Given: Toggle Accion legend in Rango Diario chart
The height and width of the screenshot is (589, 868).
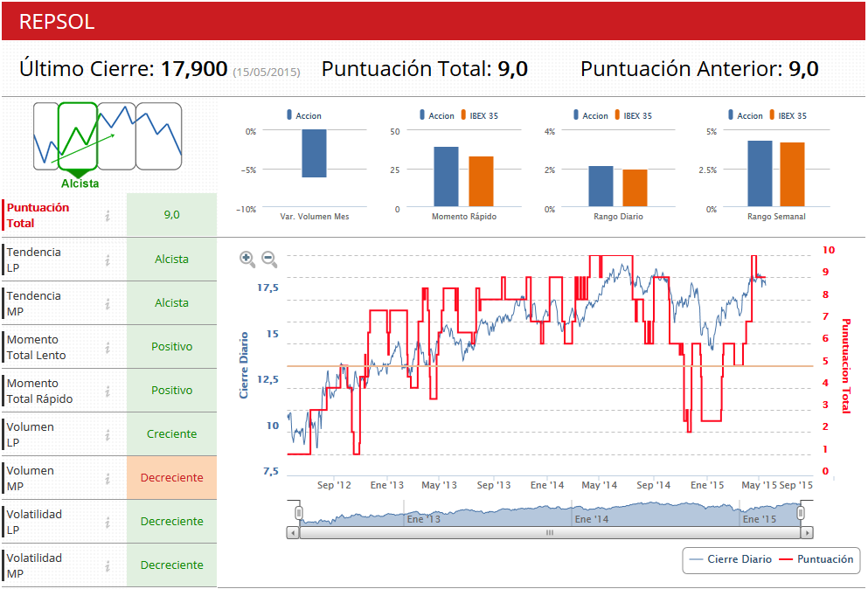Looking at the screenshot, I should pyautogui.click(x=591, y=115).
